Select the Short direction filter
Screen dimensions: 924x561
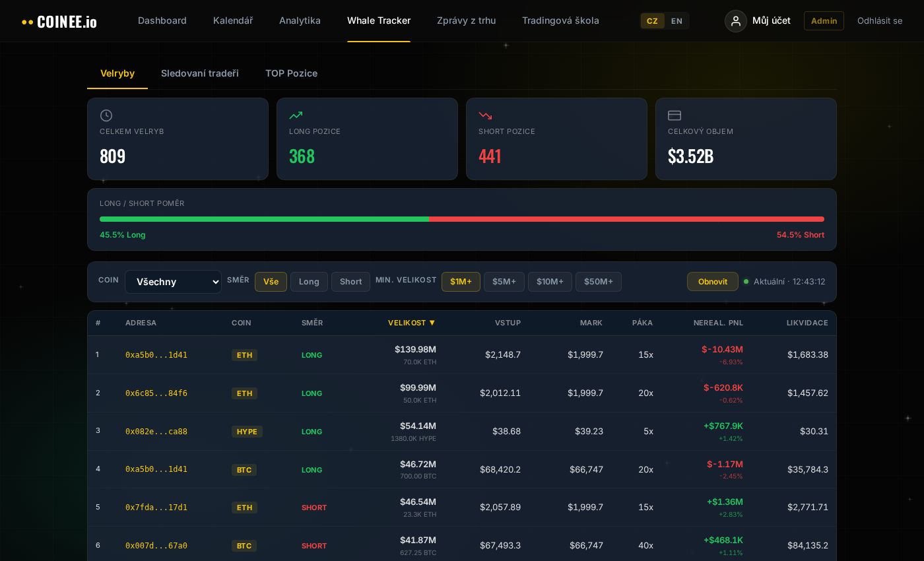(350, 281)
